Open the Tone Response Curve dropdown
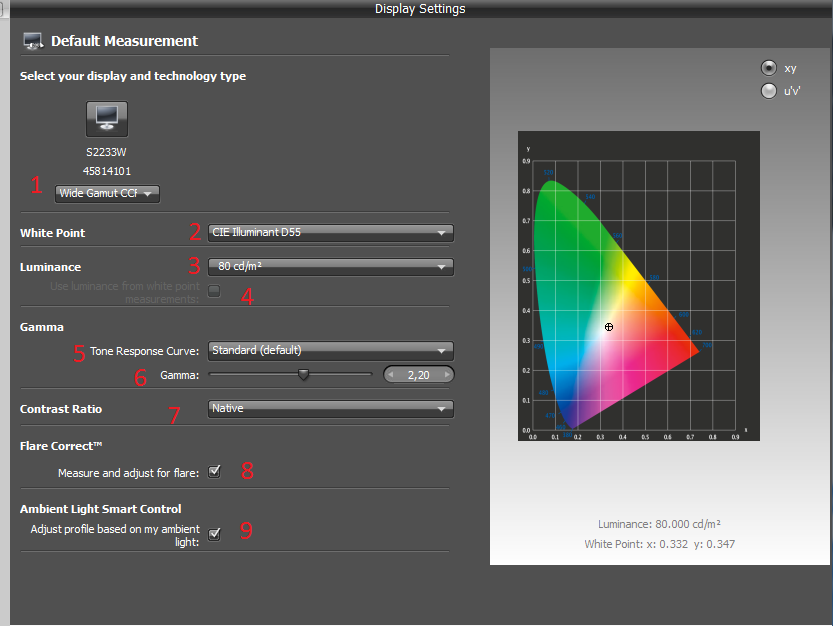 click(330, 351)
